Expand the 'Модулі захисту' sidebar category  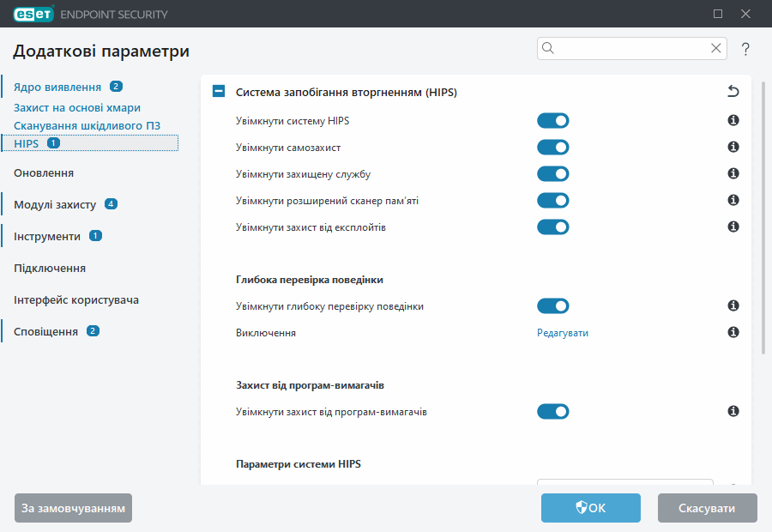[x=55, y=204]
